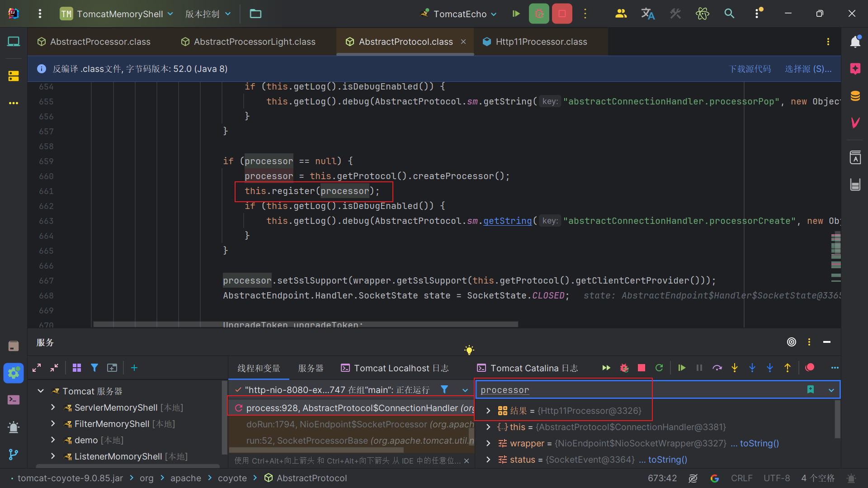Click the Group By services icon
Image resolution: width=868 pixels, height=488 pixels.
[x=77, y=368]
